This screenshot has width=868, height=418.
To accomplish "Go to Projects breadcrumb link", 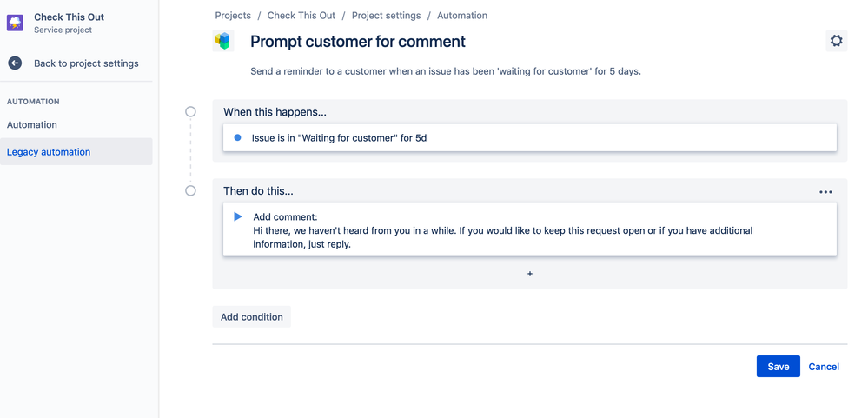I will point(233,16).
